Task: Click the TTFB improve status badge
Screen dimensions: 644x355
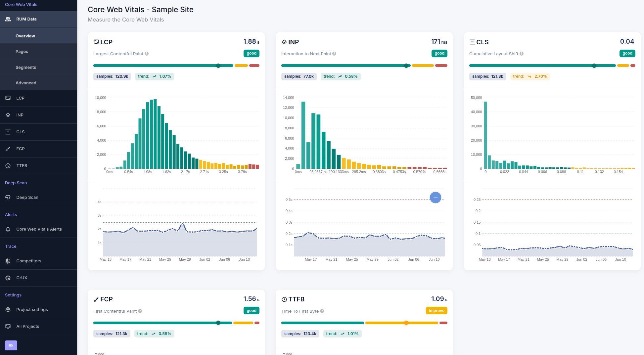Action: tap(437, 311)
